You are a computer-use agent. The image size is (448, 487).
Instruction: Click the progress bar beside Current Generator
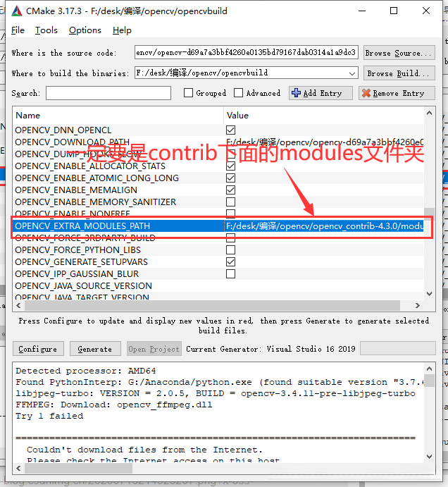click(x=398, y=348)
